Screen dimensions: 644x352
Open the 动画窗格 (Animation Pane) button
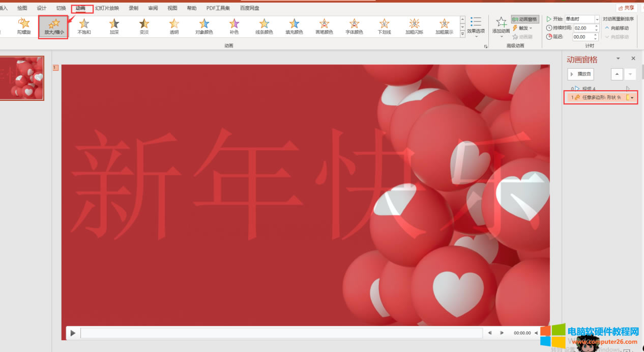[524, 19]
